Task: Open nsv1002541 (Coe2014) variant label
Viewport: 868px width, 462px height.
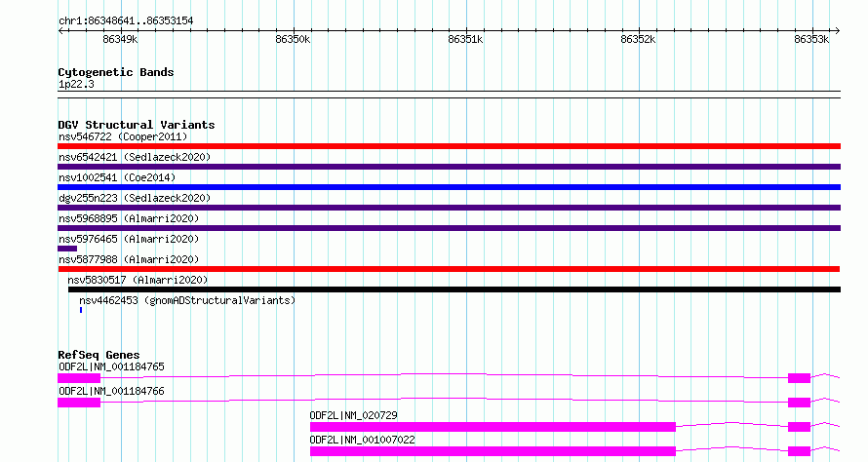Action: [x=117, y=177]
